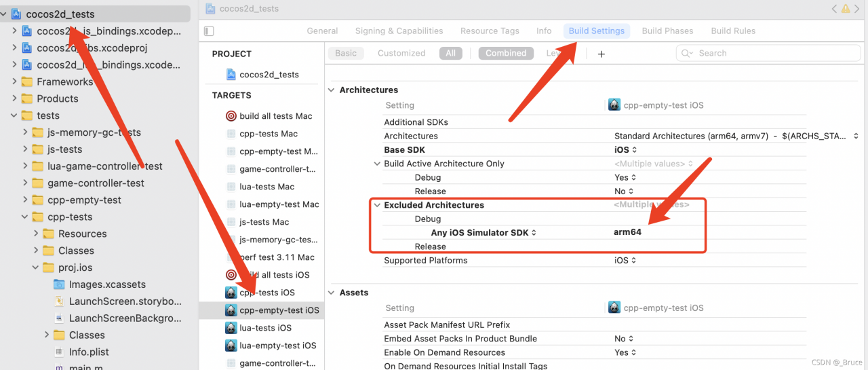The height and width of the screenshot is (370, 868).
Task: Click the 'build all tests Mac' target icon
Action: click(x=231, y=116)
